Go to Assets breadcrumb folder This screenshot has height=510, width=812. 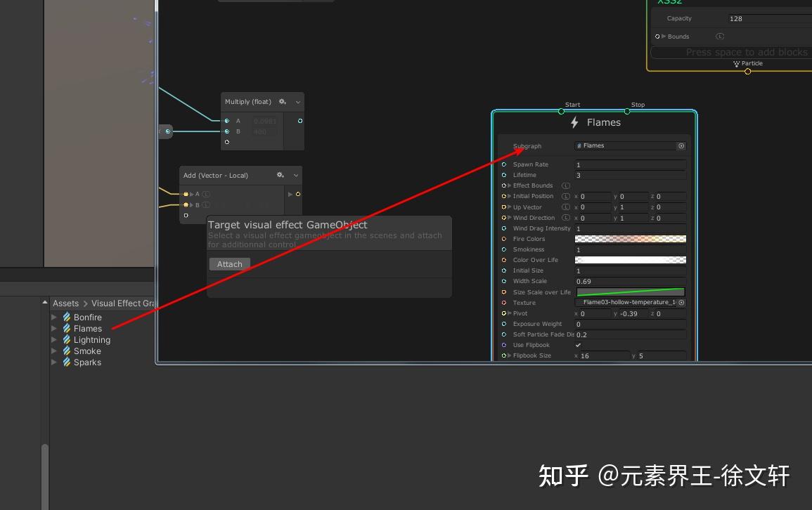tap(66, 303)
